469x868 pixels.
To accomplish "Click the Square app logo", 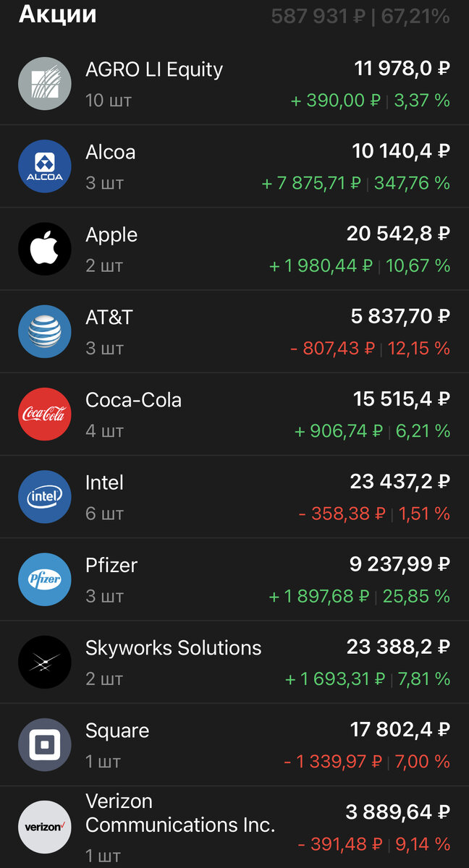I will tap(43, 744).
